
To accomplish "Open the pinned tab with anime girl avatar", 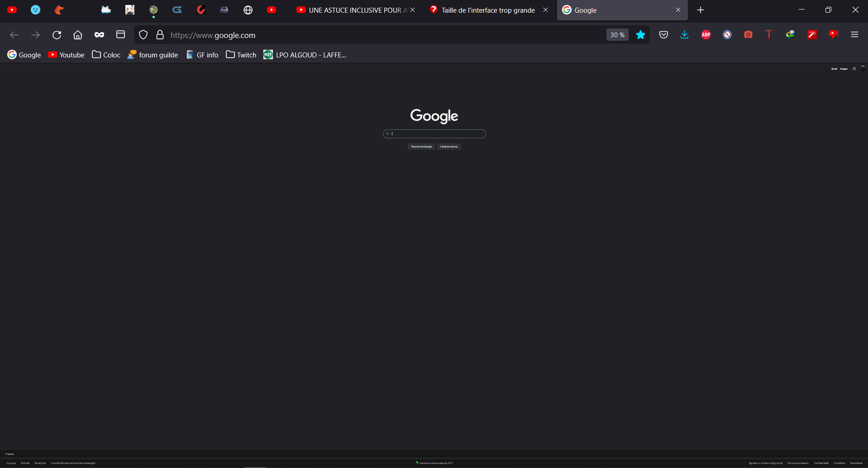I will click(x=130, y=10).
